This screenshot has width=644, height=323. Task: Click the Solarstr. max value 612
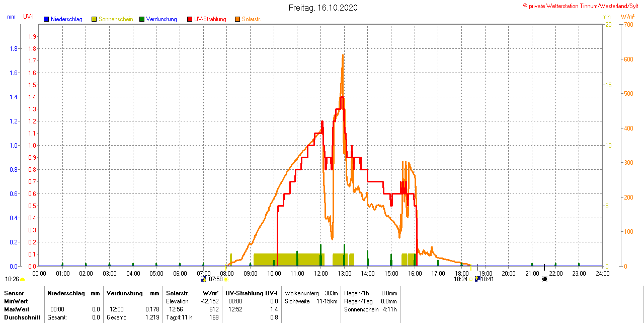(x=214, y=309)
